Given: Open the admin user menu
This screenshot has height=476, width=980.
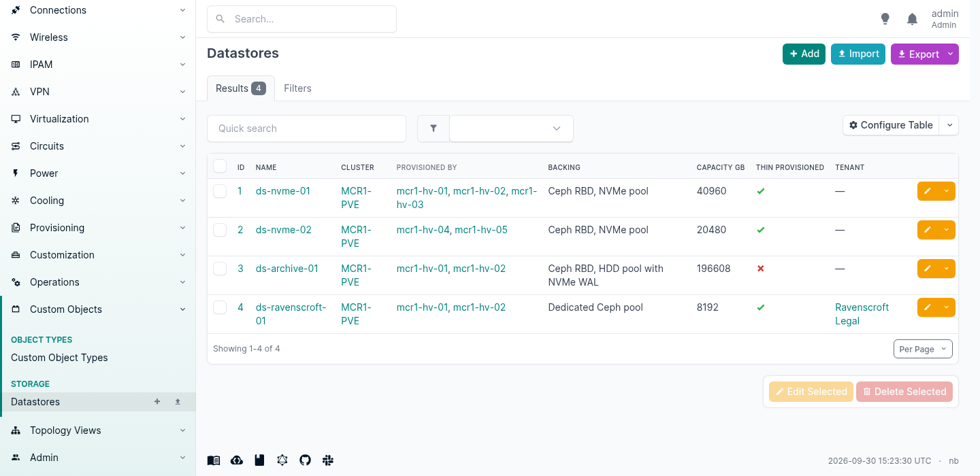Looking at the screenshot, I should click(x=945, y=19).
